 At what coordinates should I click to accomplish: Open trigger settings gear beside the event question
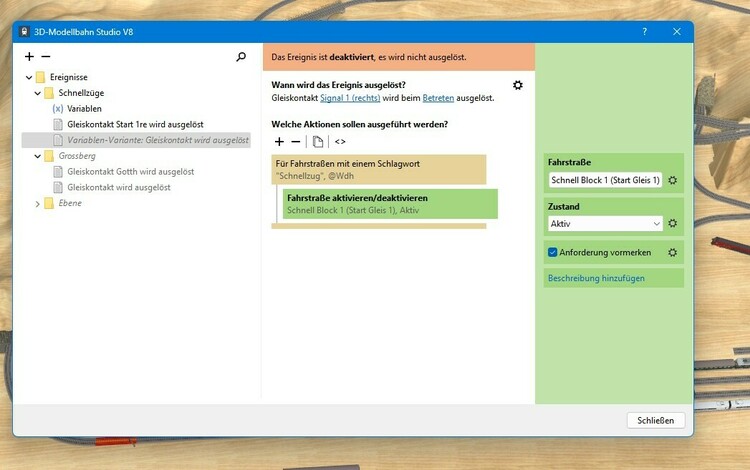[518, 85]
